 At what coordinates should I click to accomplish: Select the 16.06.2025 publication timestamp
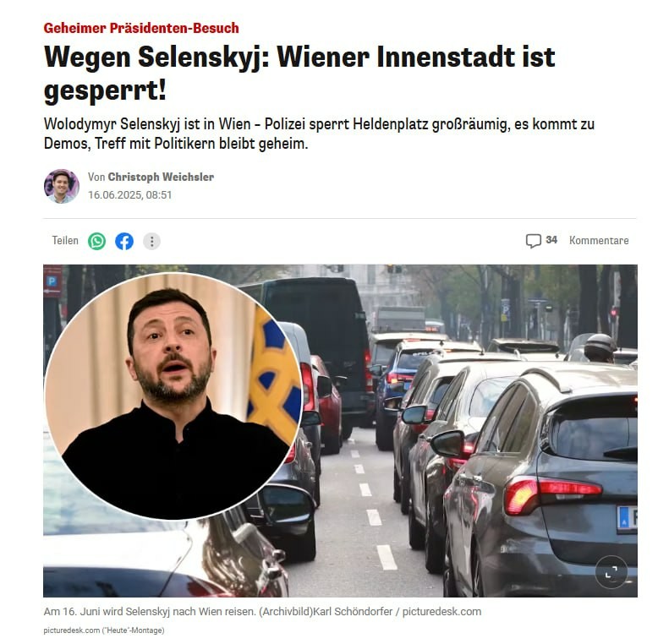(129, 195)
